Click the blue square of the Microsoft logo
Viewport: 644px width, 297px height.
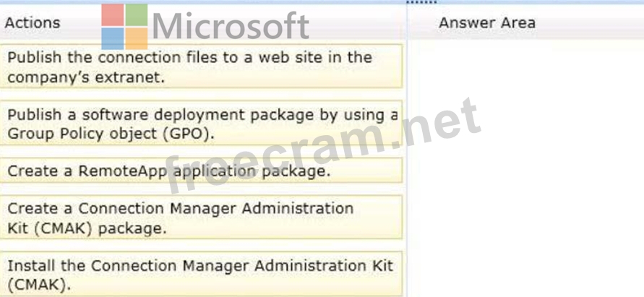click(x=113, y=38)
